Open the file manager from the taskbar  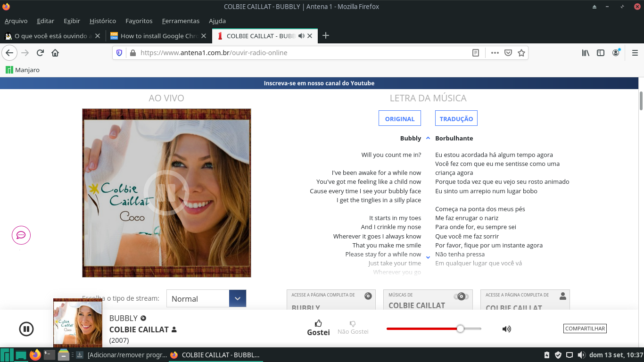pyautogui.click(x=64, y=355)
